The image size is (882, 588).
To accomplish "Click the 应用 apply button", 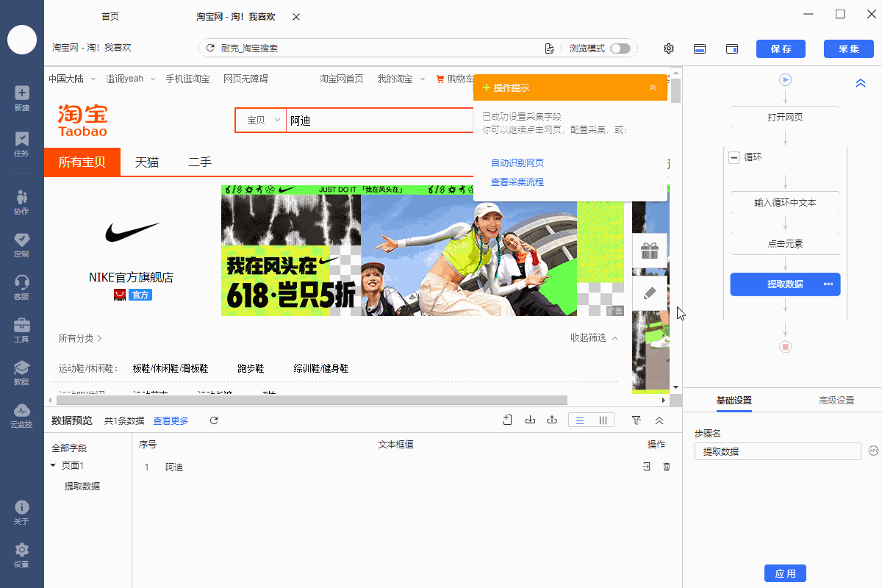I will (x=786, y=573).
